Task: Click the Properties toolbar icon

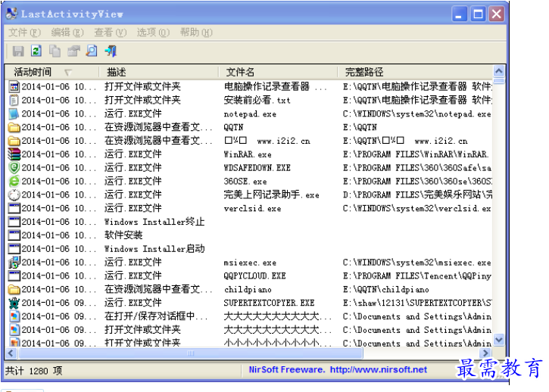Action: tap(73, 51)
